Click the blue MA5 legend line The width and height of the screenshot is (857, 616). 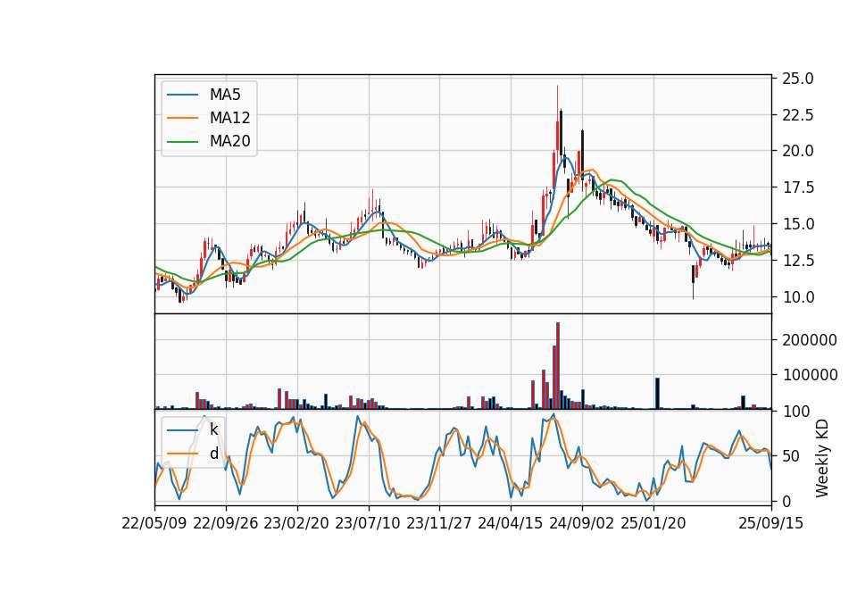(182, 96)
